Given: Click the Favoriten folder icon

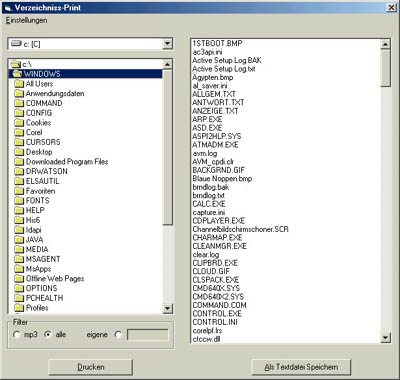Looking at the screenshot, I should pyautogui.click(x=19, y=191).
